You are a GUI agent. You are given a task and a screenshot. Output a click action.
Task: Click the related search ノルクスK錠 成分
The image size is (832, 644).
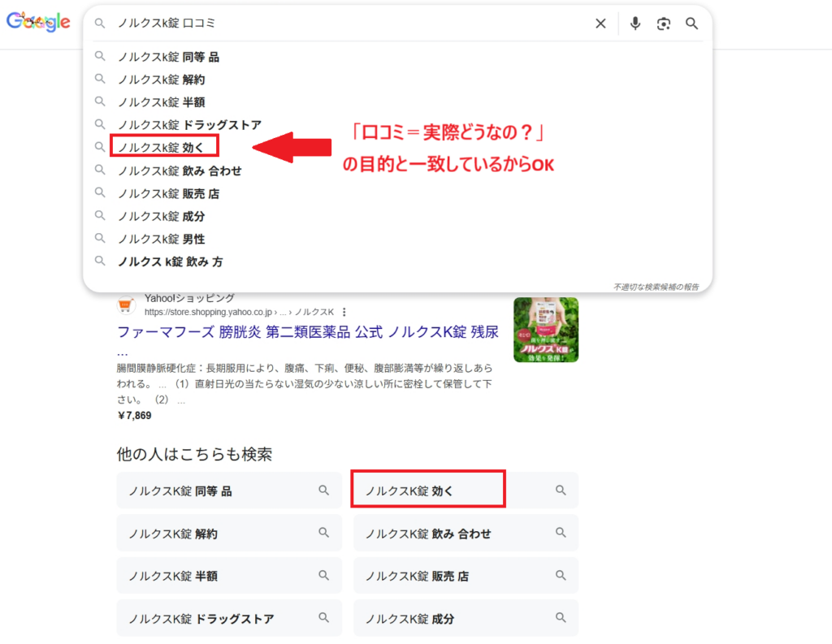click(409, 618)
